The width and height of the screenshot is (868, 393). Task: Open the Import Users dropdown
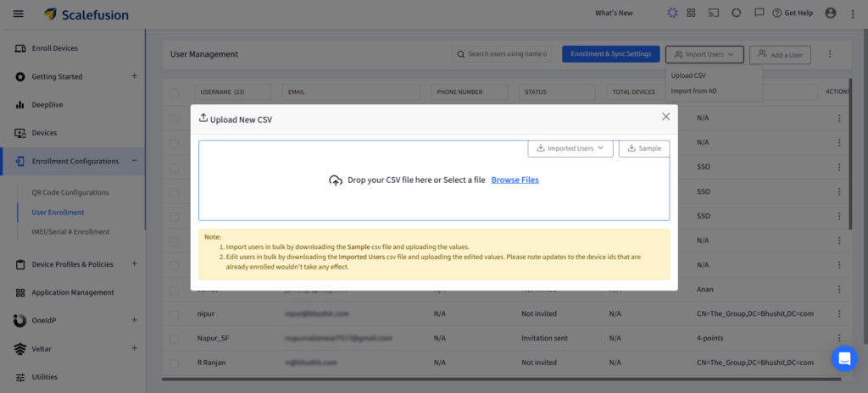point(704,54)
